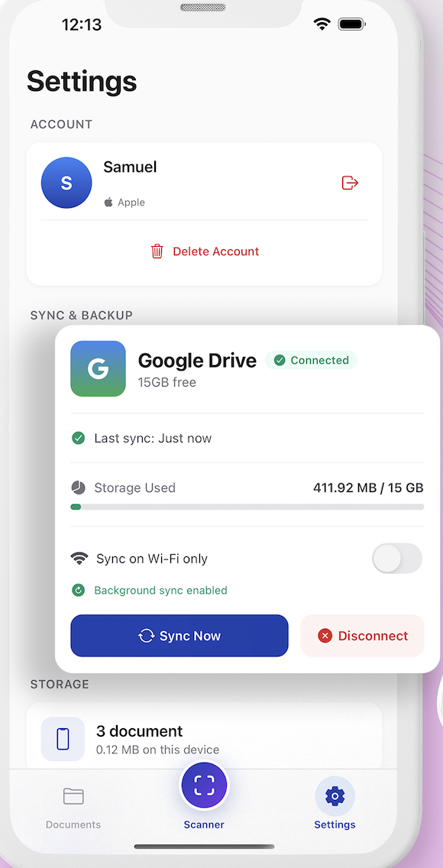
Task: Toggle Sync on Wi-Fi only switch
Action: [397, 559]
